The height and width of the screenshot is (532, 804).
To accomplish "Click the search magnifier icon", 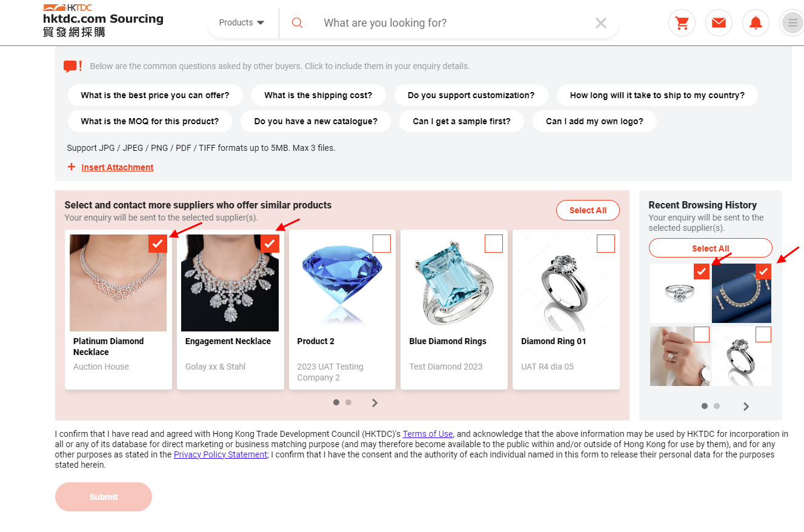I will click(x=297, y=23).
